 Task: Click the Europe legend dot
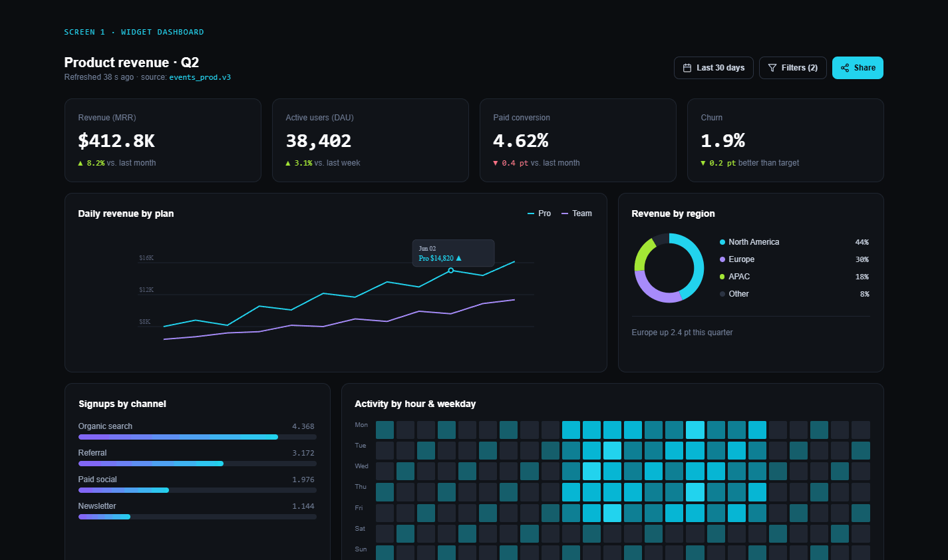tap(722, 259)
